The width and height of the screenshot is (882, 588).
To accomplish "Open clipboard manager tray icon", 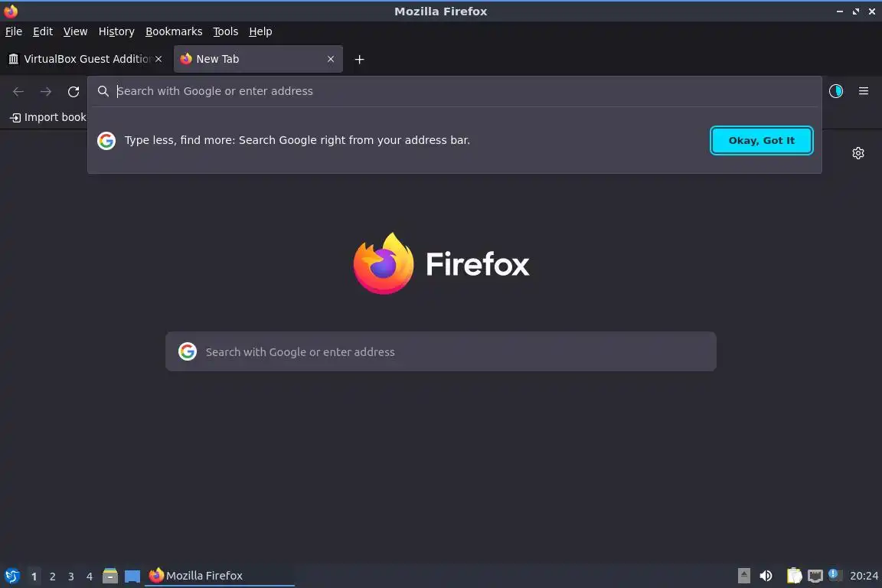I will [794, 576].
